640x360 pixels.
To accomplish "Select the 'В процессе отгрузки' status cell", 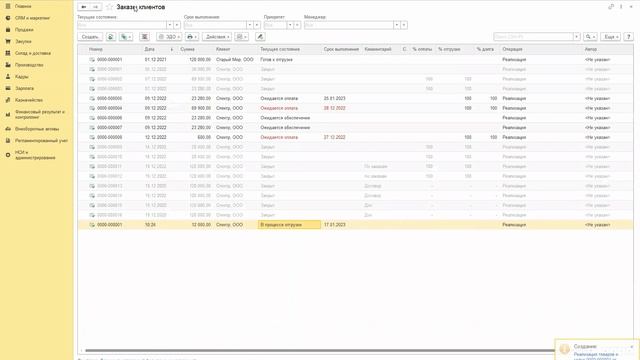I will [x=289, y=224].
